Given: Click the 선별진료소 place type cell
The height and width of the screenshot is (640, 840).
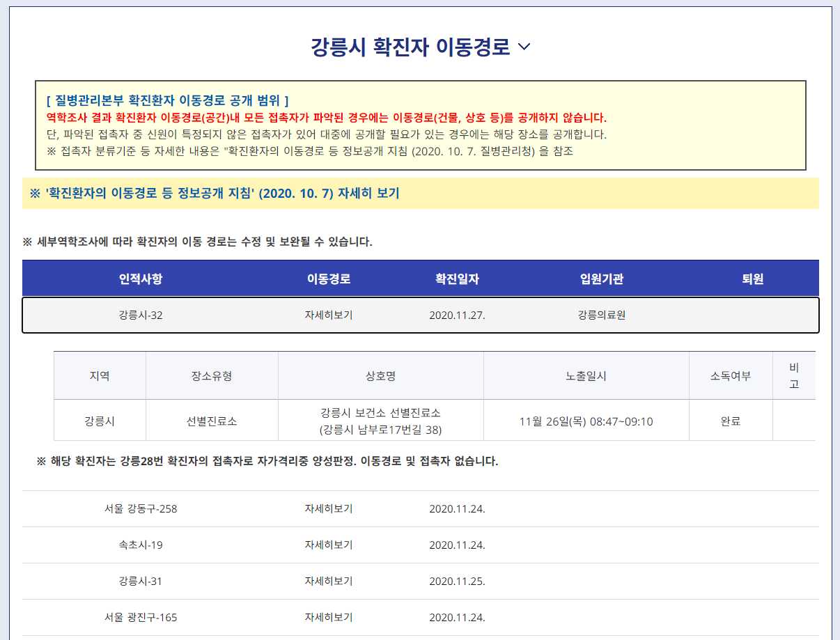Looking at the screenshot, I should pyautogui.click(x=212, y=421).
